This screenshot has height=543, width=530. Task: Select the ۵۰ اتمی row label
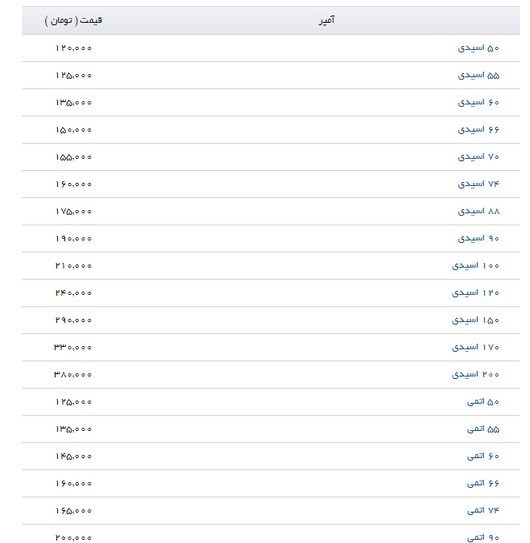coord(483,402)
